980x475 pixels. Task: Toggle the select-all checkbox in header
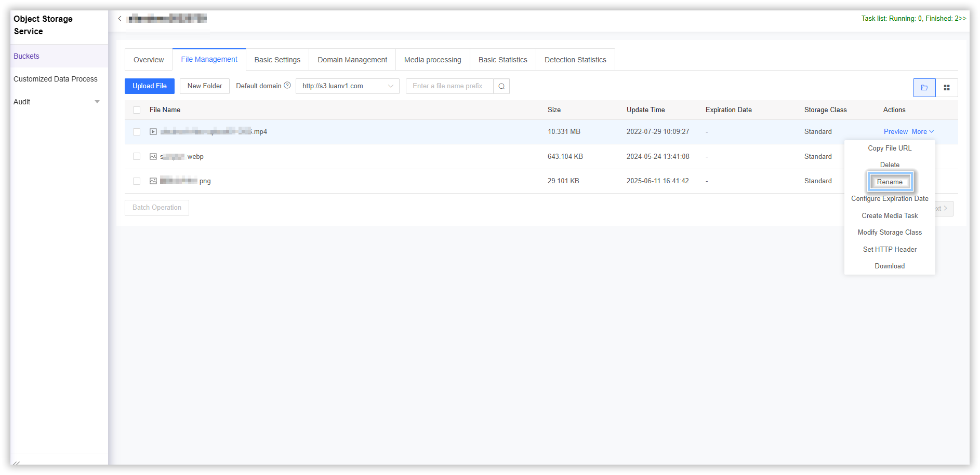tap(137, 110)
